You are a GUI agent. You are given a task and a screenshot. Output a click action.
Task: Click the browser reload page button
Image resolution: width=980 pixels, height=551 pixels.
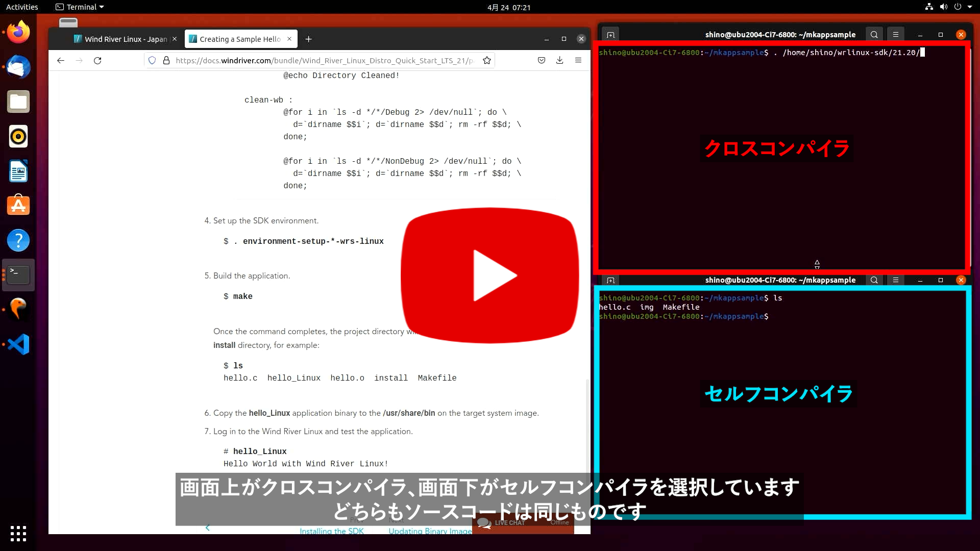tap(97, 61)
